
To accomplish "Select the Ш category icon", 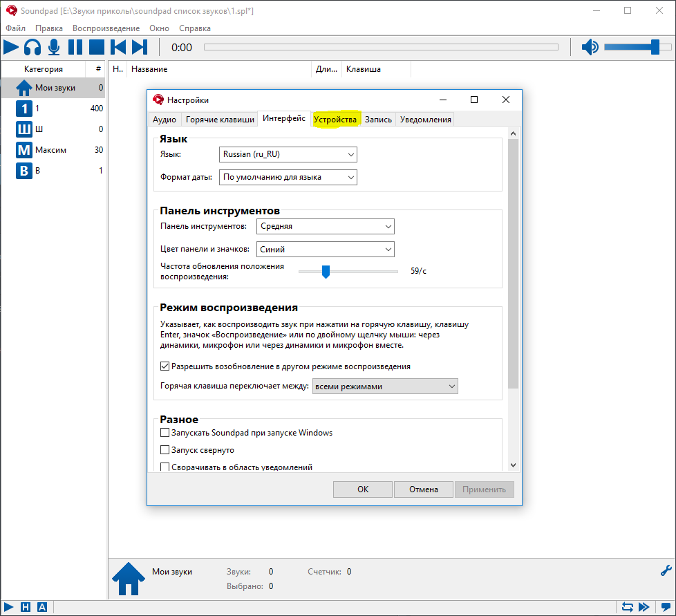I will click(x=24, y=129).
